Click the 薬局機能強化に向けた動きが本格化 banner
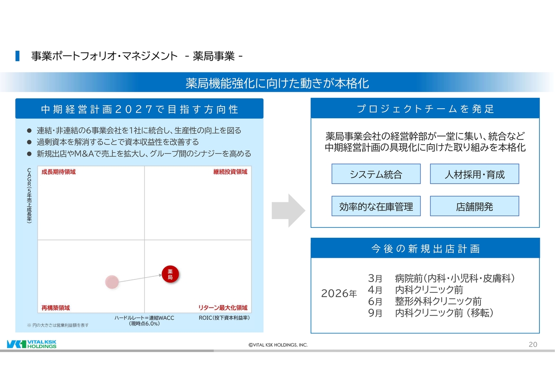The height and width of the screenshot is (392, 555). 277,83
